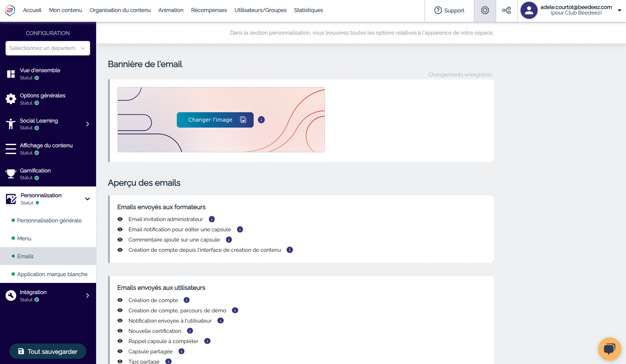Click the user avatar icon

[x=529, y=10]
